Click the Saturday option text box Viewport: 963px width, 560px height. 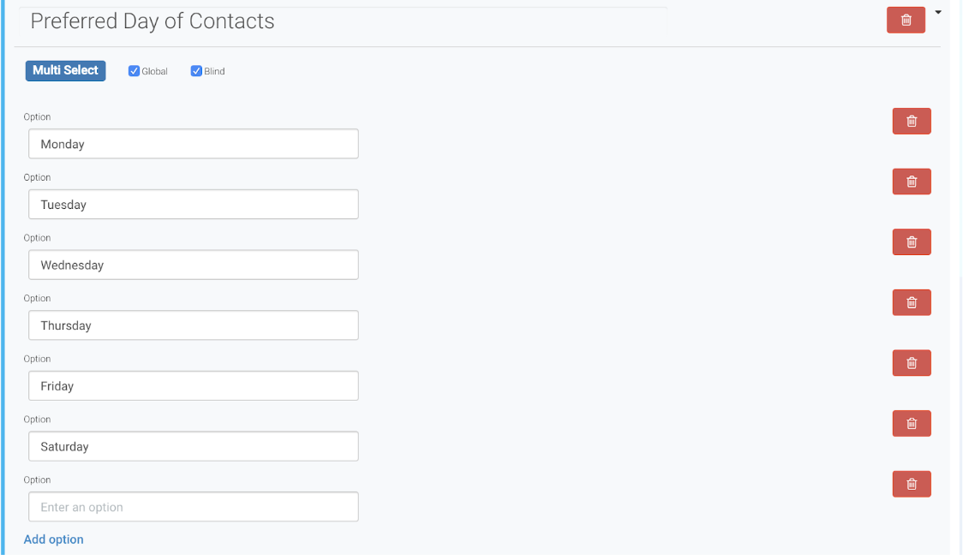[x=193, y=447]
